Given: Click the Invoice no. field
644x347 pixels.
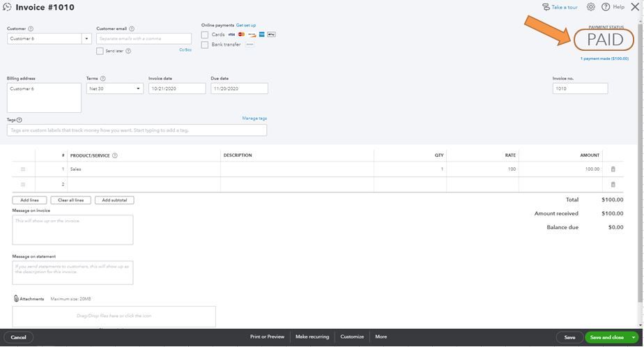Looking at the screenshot, I should point(580,88).
